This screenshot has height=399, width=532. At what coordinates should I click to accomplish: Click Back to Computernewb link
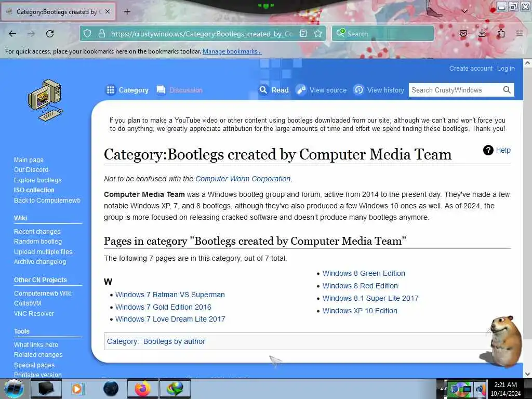click(x=47, y=200)
